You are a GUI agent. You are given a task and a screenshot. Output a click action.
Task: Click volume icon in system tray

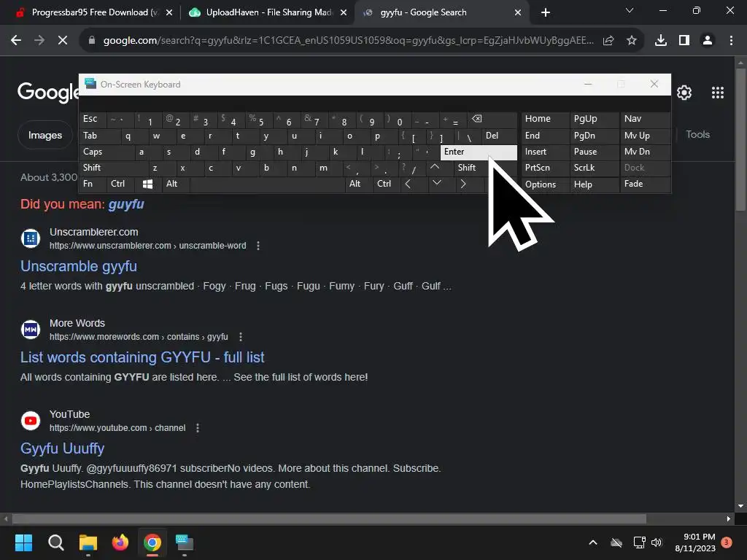pos(657,542)
